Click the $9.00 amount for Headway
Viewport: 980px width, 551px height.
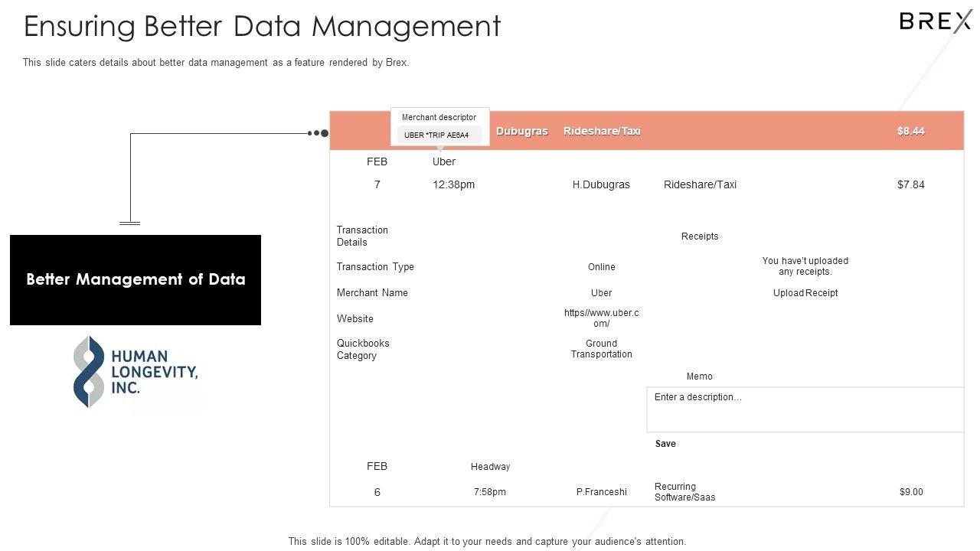pyautogui.click(x=910, y=492)
